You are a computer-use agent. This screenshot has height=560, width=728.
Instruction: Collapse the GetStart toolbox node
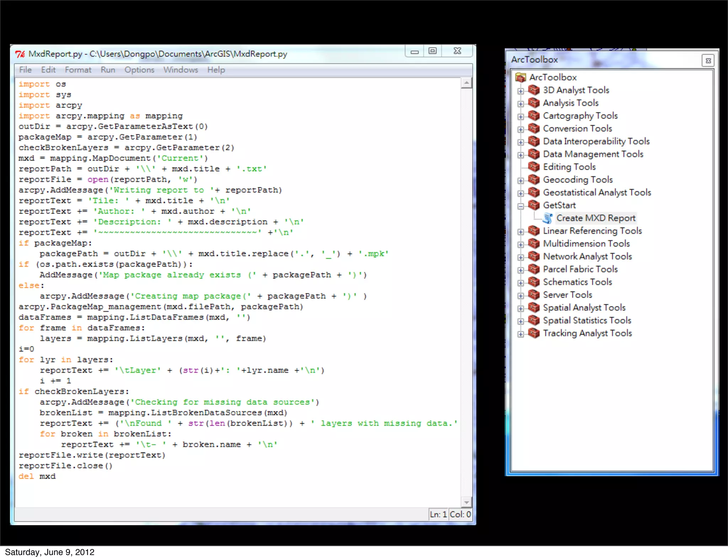tap(521, 206)
